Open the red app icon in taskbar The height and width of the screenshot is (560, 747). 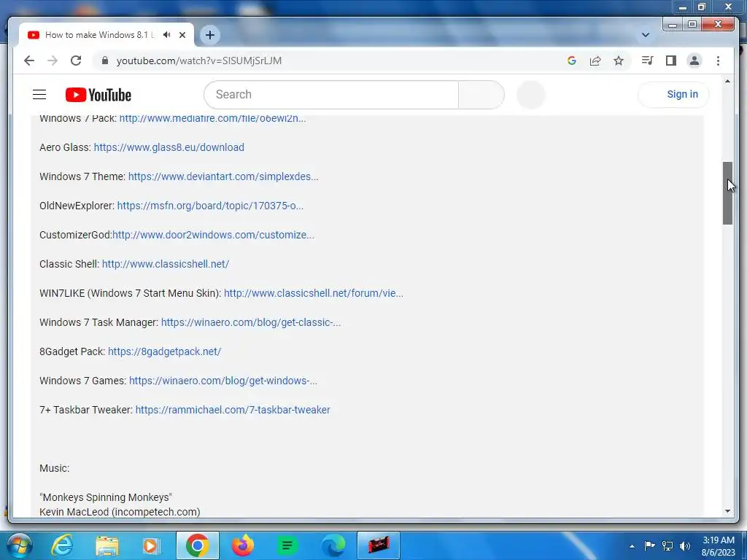click(379, 545)
